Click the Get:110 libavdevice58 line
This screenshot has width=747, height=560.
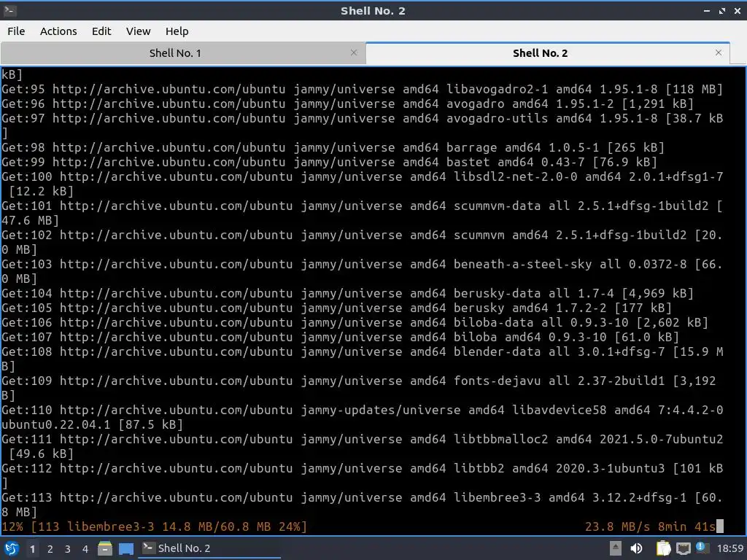pyautogui.click(x=362, y=416)
